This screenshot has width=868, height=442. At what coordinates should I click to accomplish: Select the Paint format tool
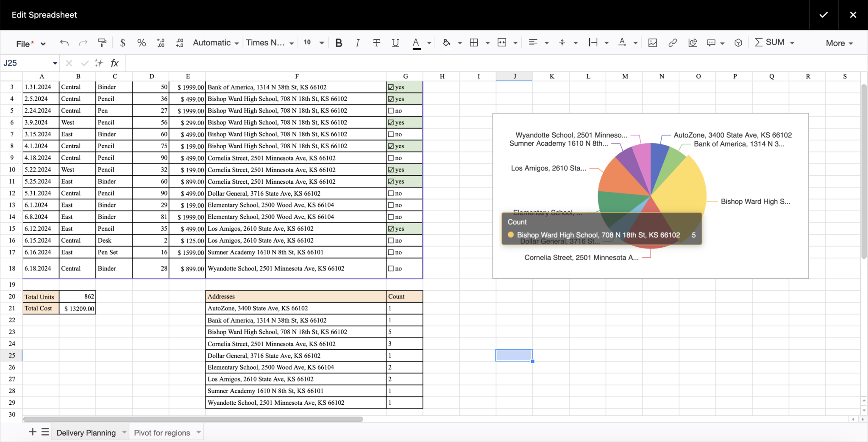pos(102,42)
